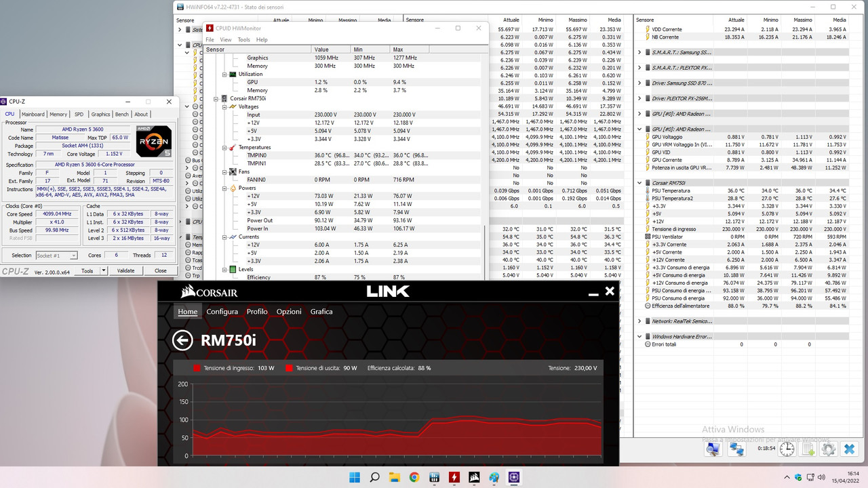
Task: Open Grafica tab in Corsair Link
Action: pyautogui.click(x=321, y=312)
